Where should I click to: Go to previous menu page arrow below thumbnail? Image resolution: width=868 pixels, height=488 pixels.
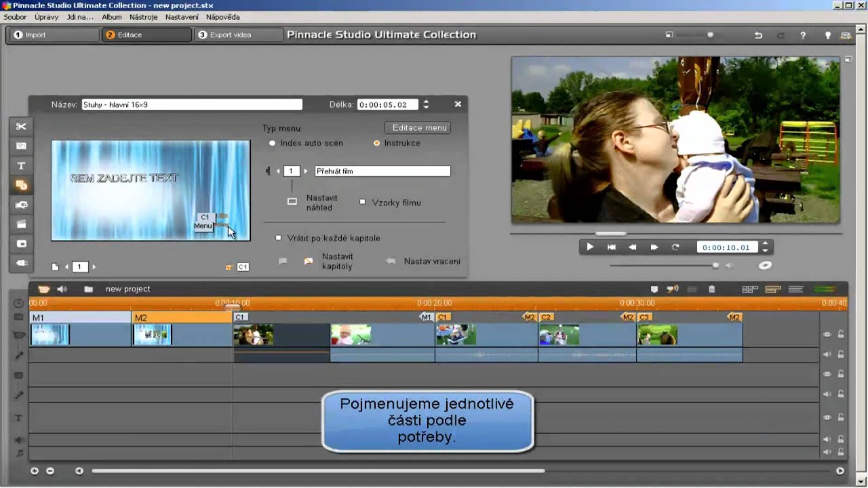click(x=66, y=267)
